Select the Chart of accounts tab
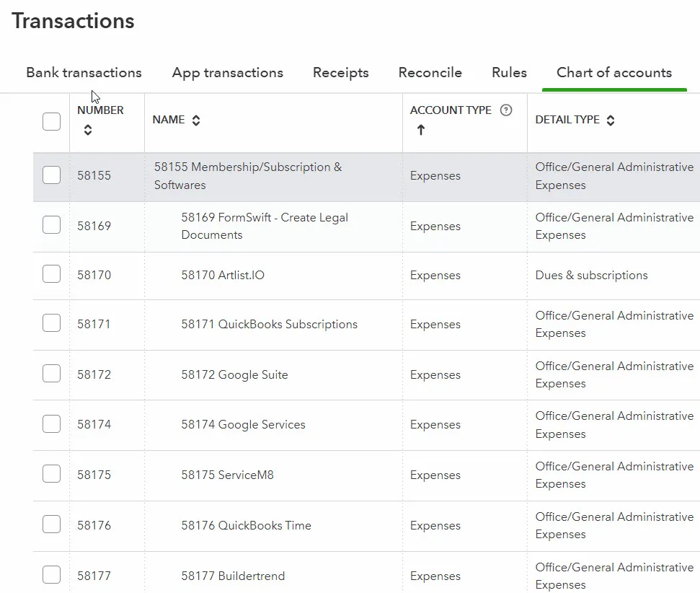 click(x=613, y=73)
